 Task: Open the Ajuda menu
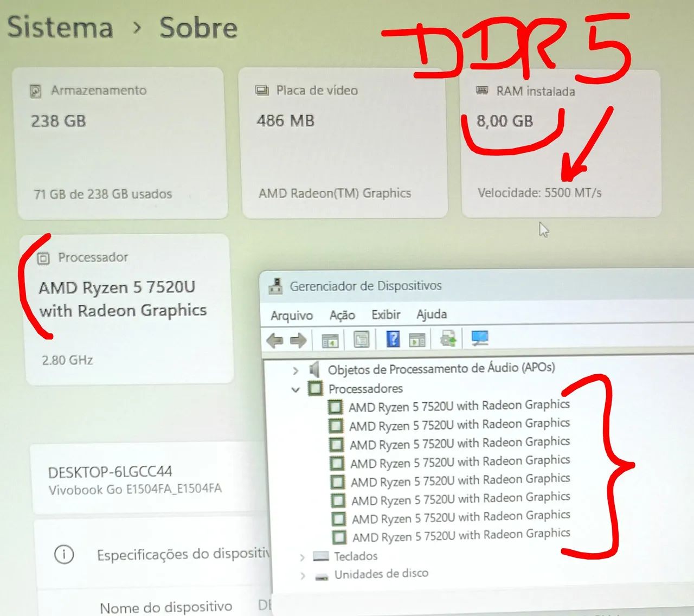coord(432,314)
